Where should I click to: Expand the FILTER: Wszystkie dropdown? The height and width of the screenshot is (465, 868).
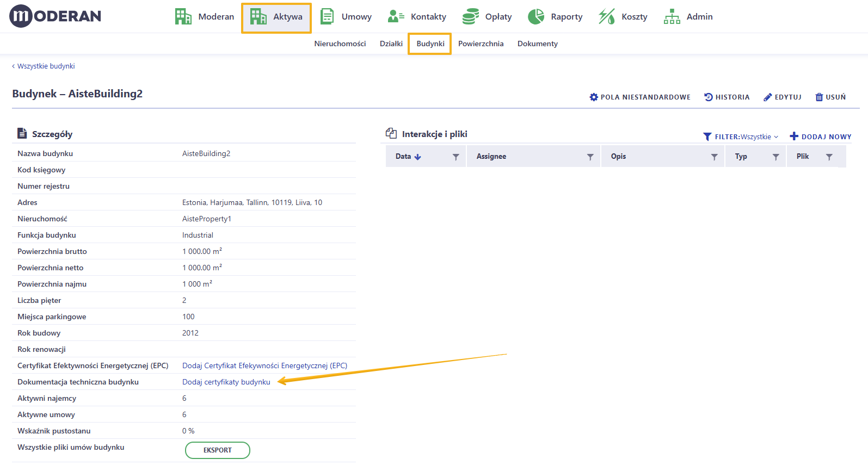(x=746, y=137)
